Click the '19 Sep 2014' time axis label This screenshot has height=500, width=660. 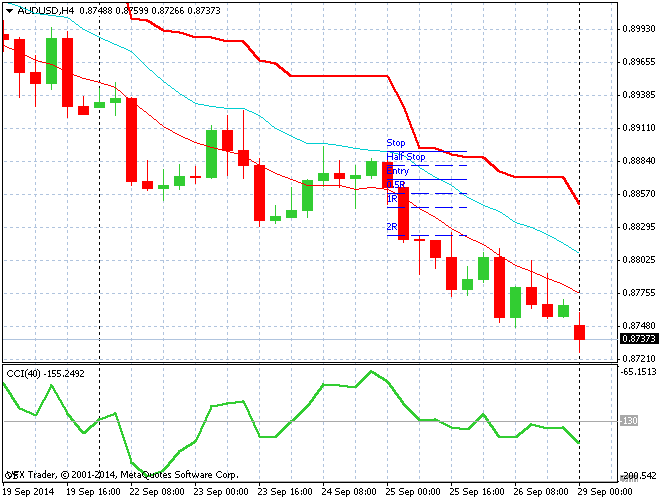coord(28,492)
